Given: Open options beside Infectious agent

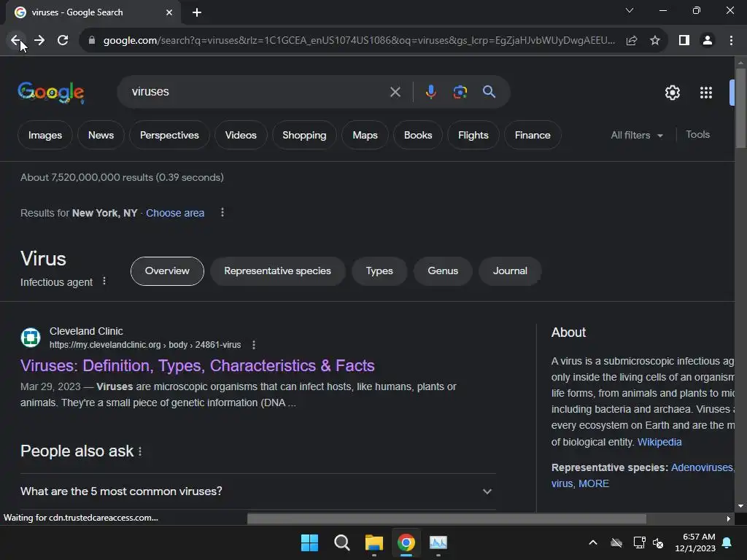Looking at the screenshot, I should [104, 281].
